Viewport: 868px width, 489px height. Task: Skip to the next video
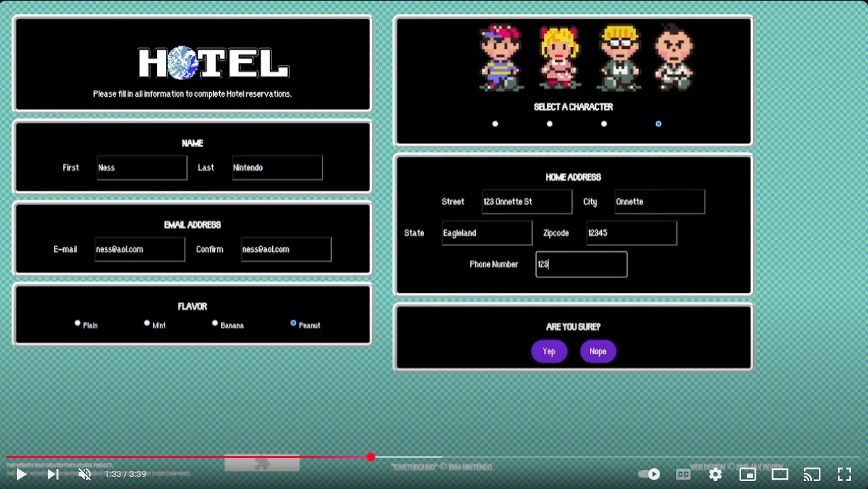[53, 474]
